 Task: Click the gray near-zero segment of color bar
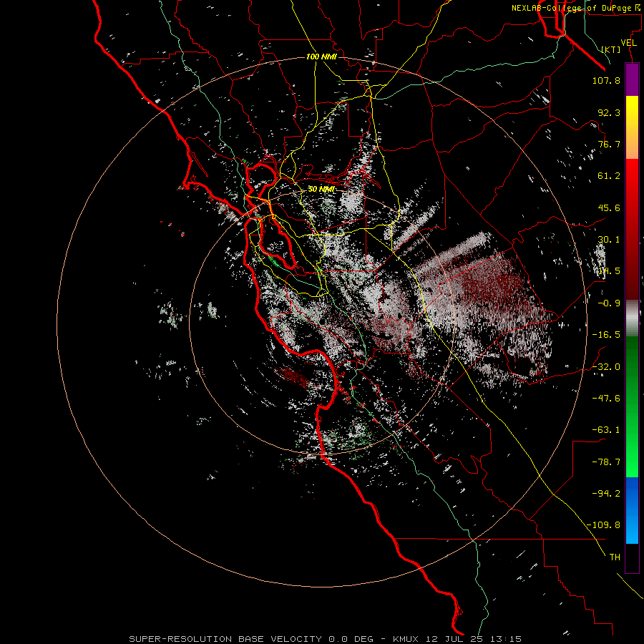[632, 317]
